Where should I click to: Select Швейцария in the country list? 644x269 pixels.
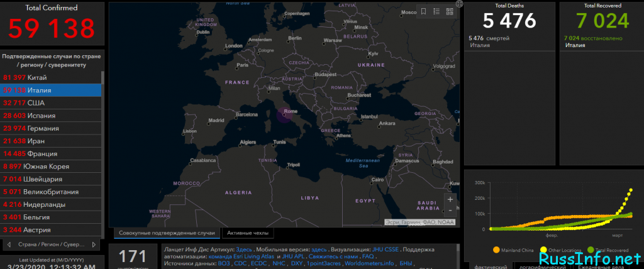pos(51,179)
